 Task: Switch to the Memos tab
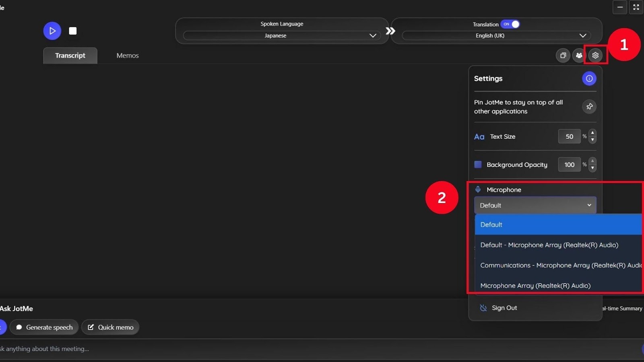[x=127, y=55]
